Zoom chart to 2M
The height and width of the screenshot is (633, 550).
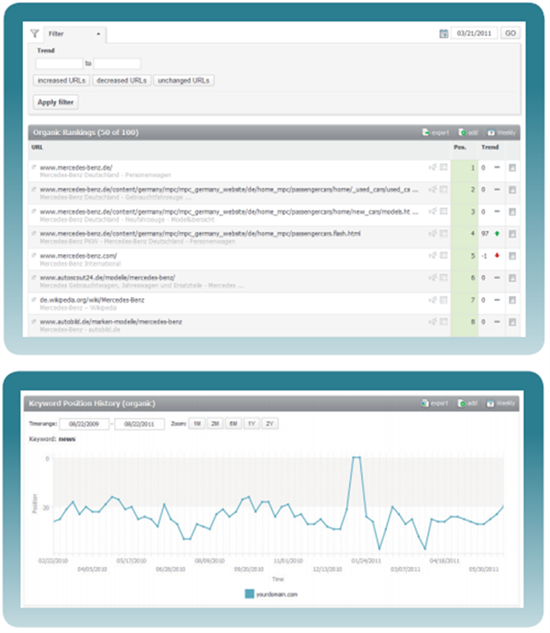[x=215, y=423]
